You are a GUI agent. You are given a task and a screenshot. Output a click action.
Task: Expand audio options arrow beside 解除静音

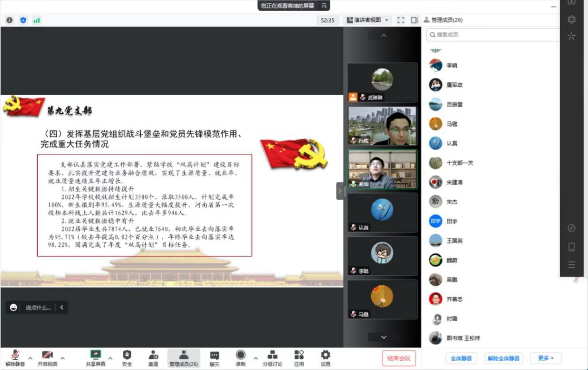30,358
